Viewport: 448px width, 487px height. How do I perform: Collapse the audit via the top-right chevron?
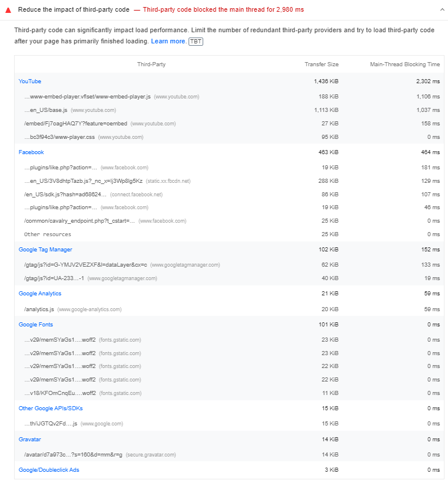tap(441, 9)
